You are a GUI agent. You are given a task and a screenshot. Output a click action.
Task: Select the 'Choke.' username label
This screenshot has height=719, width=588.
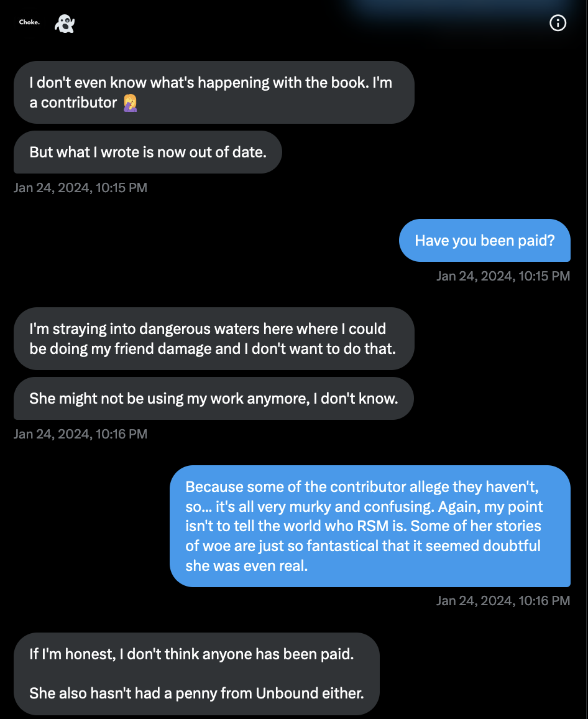[29, 22]
